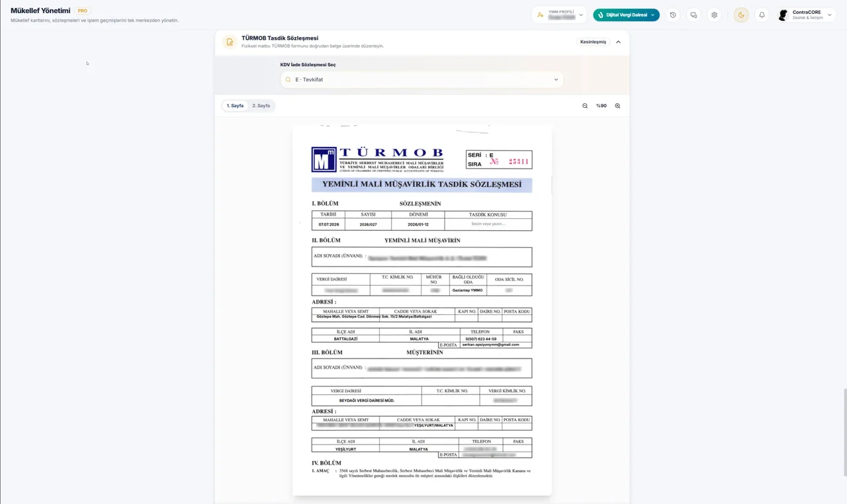Toggle dark mode moon icon
Image resolution: width=847 pixels, height=504 pixels.
pyautogui.click(x=741, y=15)
